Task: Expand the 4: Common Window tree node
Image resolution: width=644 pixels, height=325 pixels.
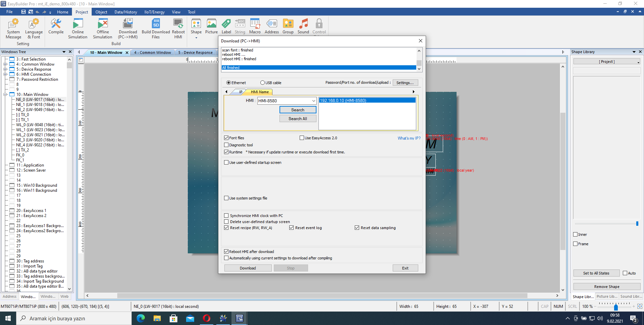Action: click(x=5, y=64)
